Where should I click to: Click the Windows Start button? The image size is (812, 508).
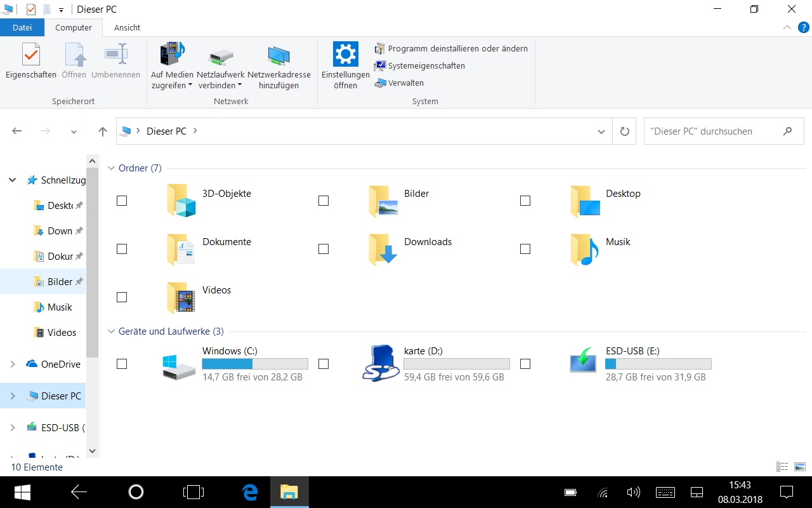23,492
